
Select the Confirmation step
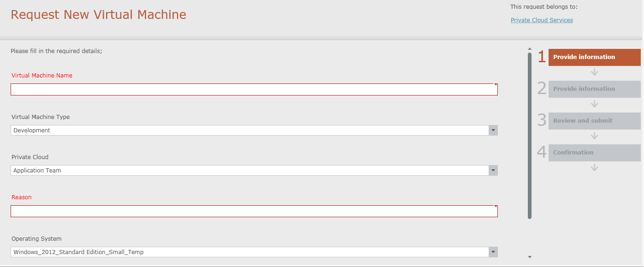pyautogui.click(x=594, y=153)
